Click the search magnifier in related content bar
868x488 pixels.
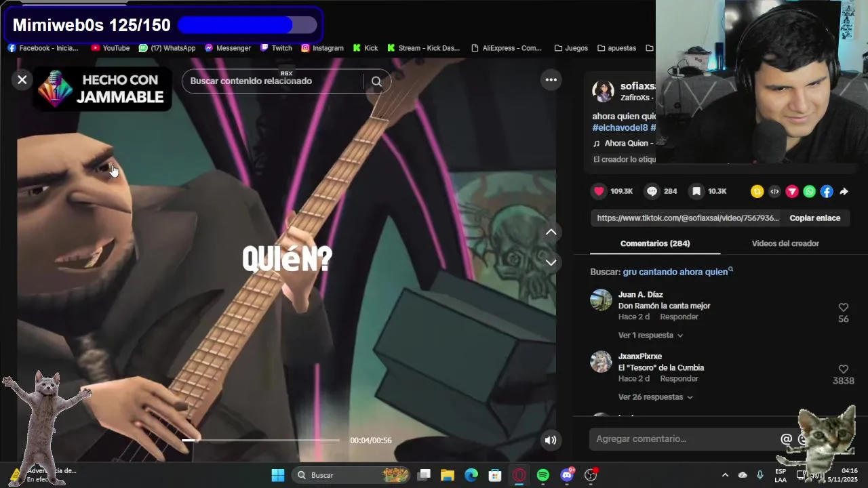pyautogui.click(x=376, y=81)
